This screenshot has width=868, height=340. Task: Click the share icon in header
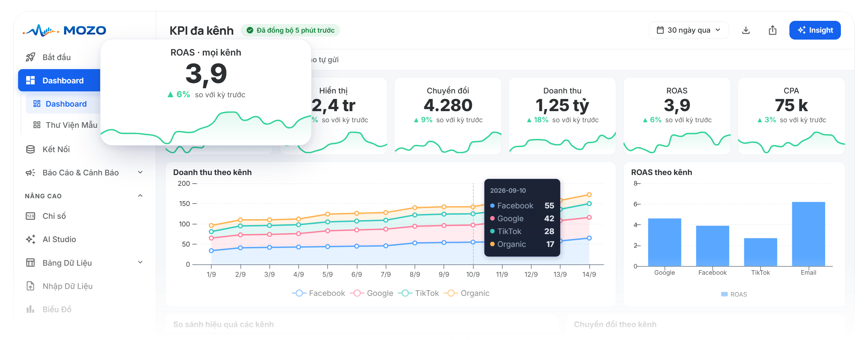point(772,30)
